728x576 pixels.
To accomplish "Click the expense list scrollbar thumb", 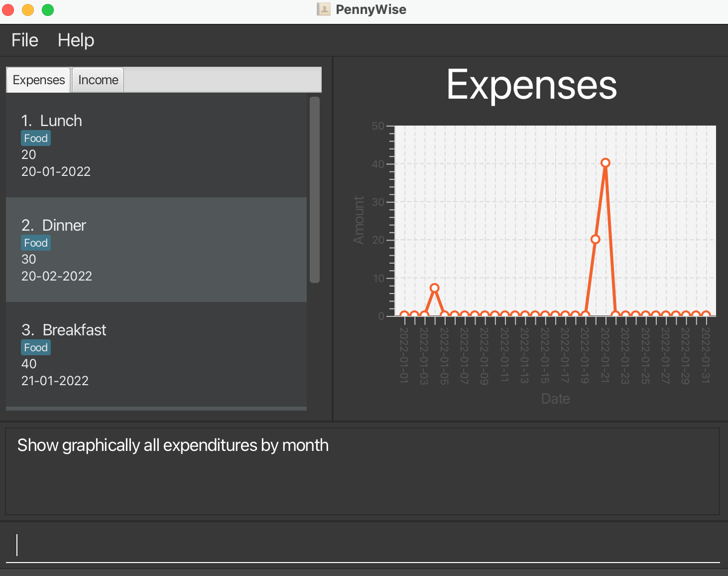I will pos(314,190).
